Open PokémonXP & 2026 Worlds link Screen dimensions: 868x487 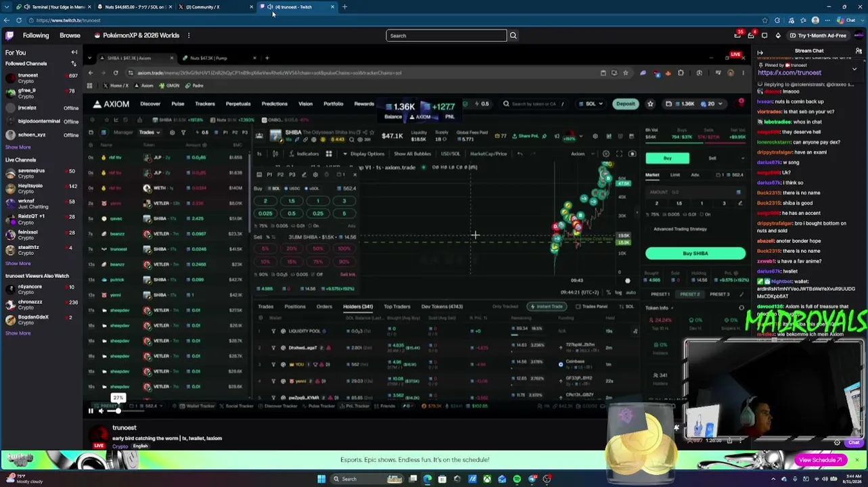coord(137,35)
